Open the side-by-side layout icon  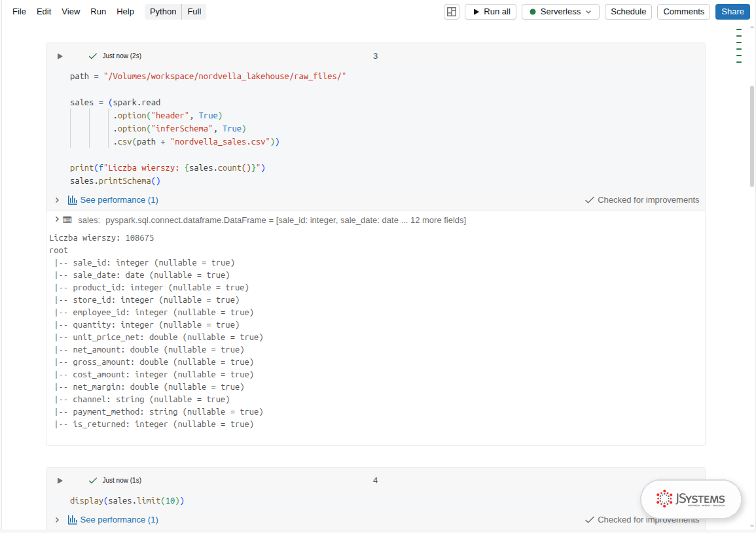(452, 12)
